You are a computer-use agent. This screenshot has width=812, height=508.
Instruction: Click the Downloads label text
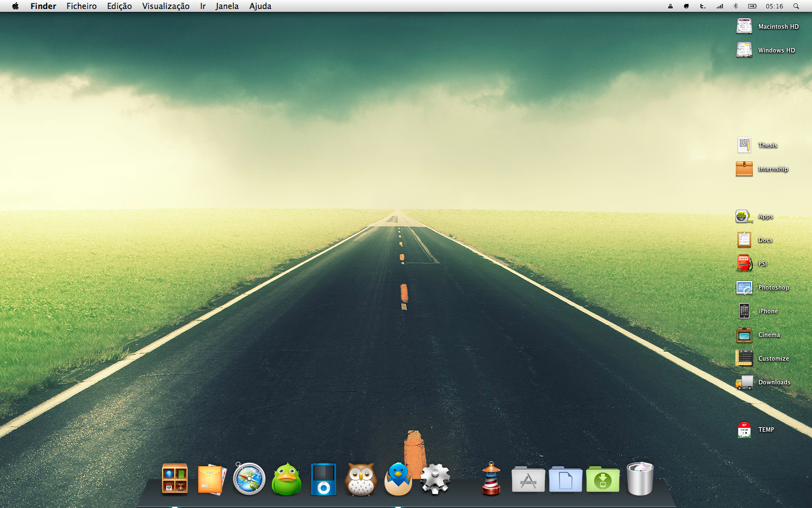[x=774, y=382]
